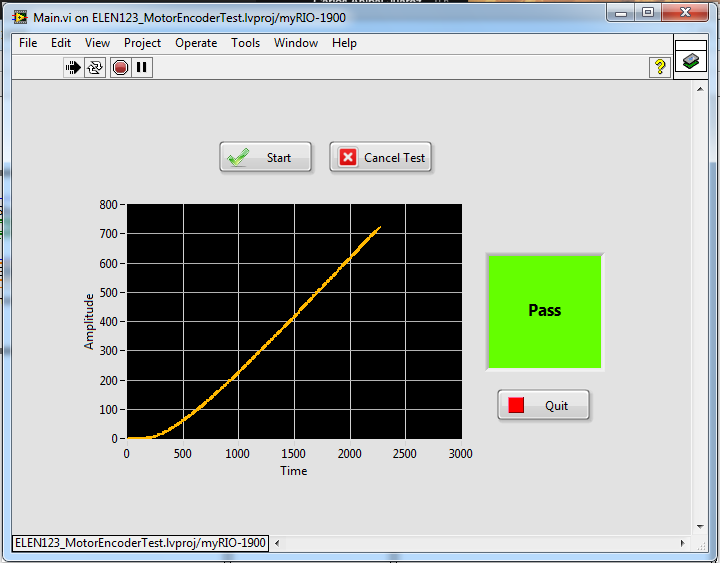Open the Operate menu
Viewport: 720px width, 563px height.
click(x=196, y=43)
